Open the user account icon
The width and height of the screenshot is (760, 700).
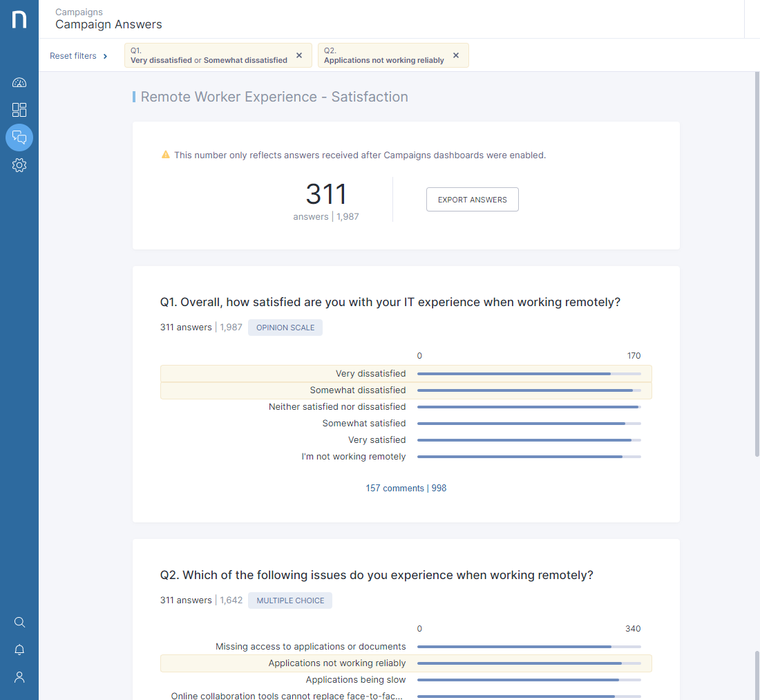19,677
